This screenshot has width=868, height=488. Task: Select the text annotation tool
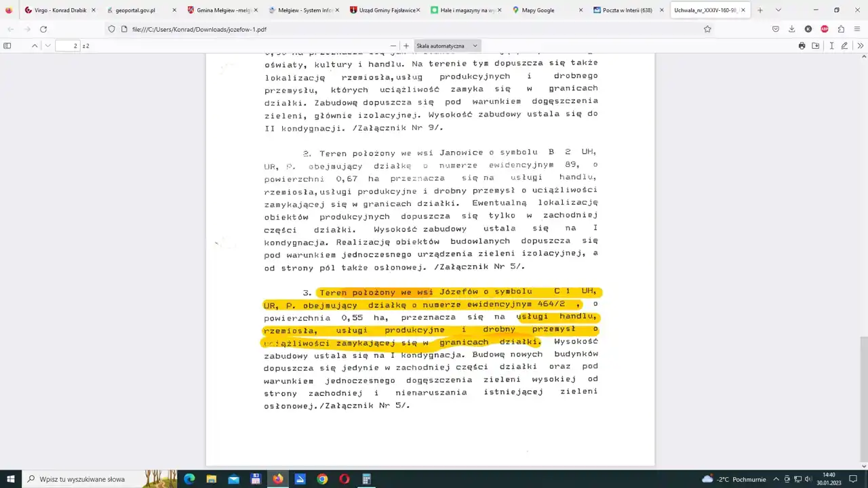pos(831,45)
